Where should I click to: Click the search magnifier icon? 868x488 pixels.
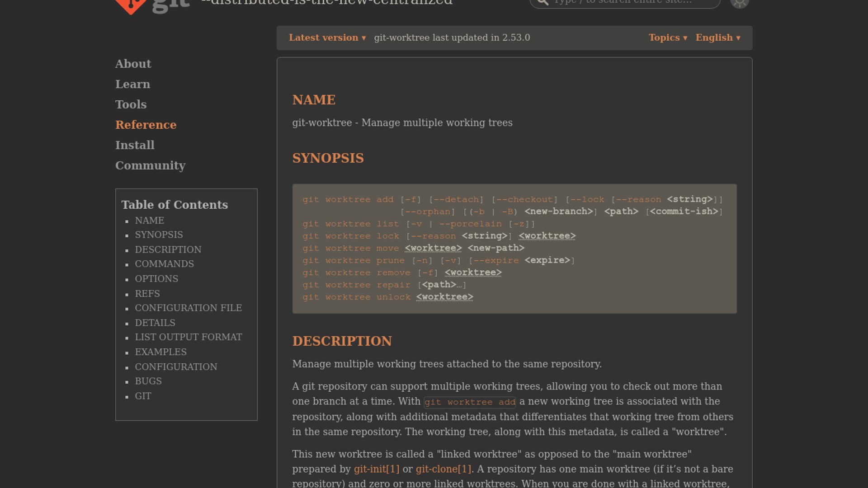pos(543,2)
